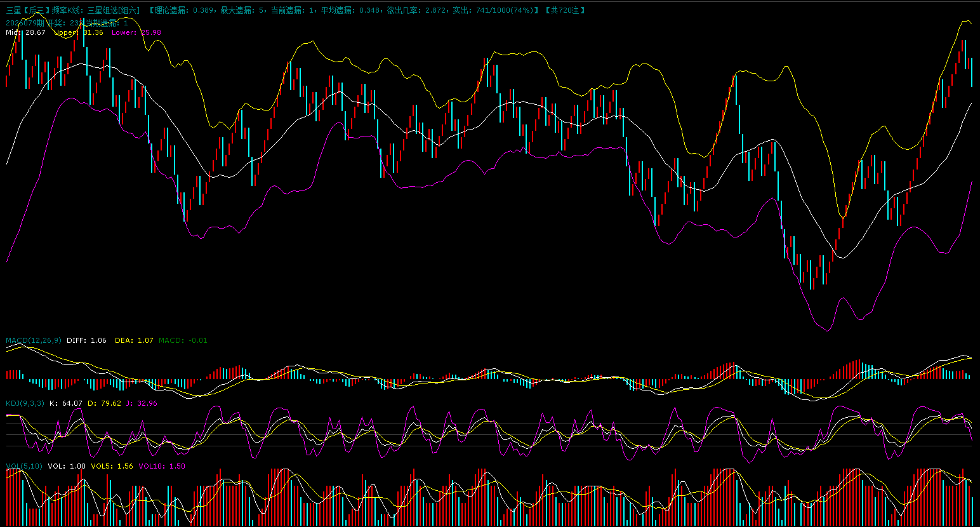This screenshot has height=527, width=980.
Task: Click the yellow Upper: 31.36 label
Action: click(79, 32)
